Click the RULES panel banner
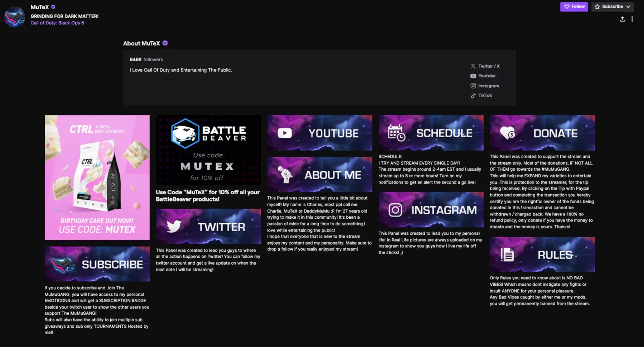Viewport: 644px width, 347px height. coord(542,254)
